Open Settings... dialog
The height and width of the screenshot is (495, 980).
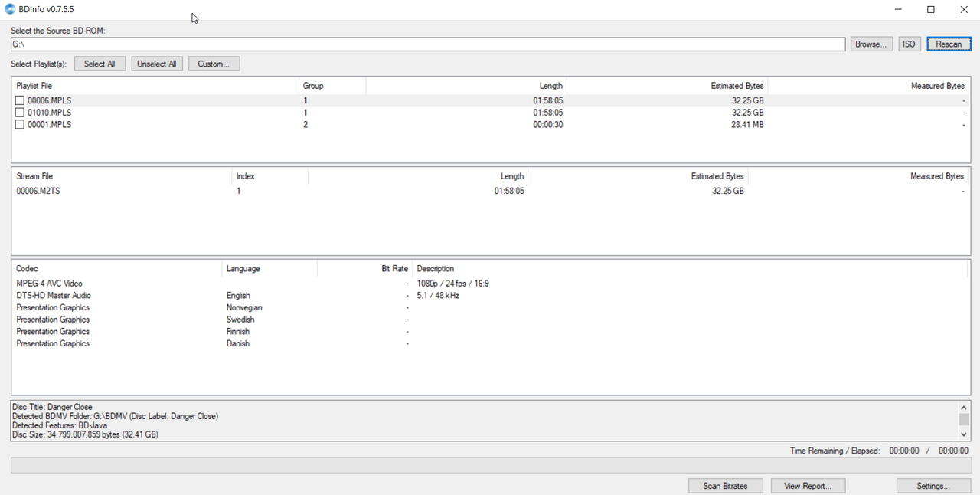(933, 486)
